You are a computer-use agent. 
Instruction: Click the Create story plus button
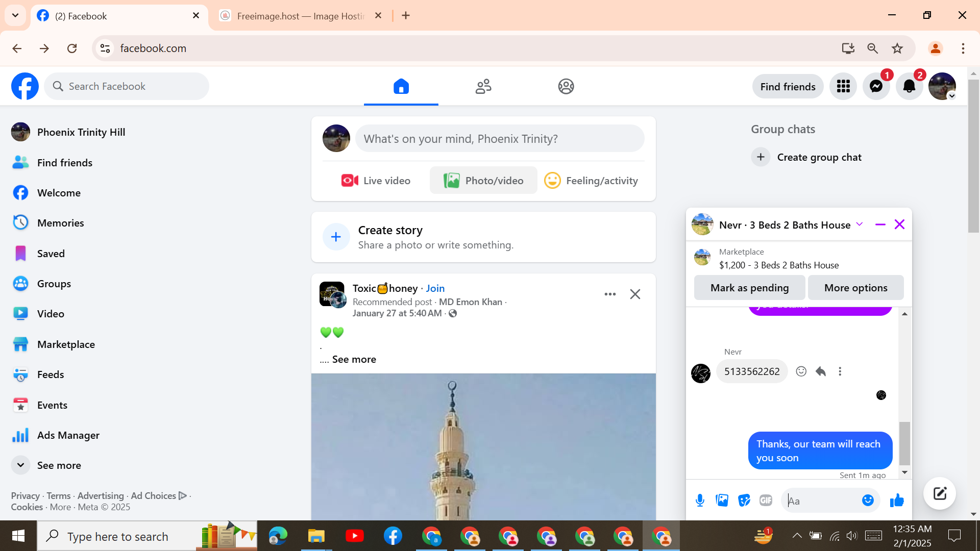click(336, 237)
